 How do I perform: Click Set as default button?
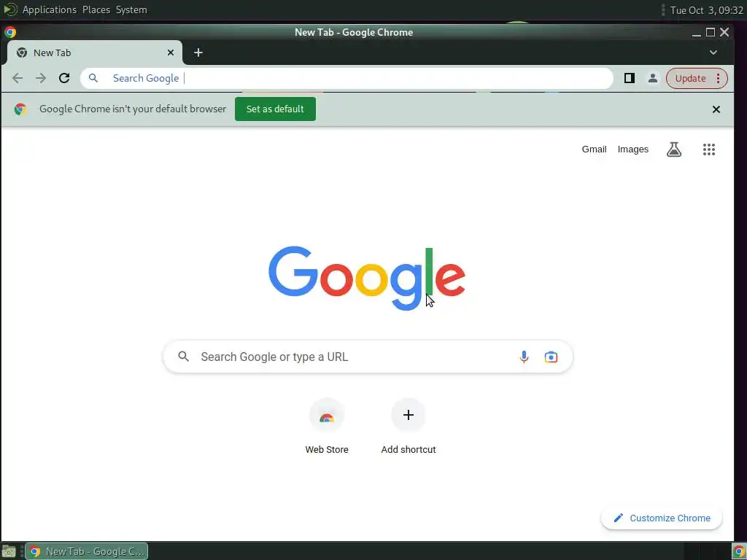(275, 109)
